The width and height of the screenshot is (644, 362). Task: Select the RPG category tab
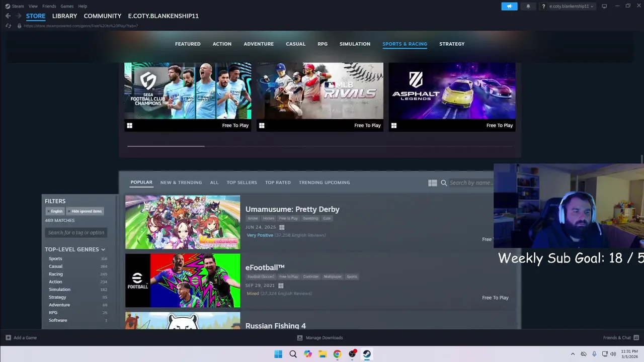323,44
